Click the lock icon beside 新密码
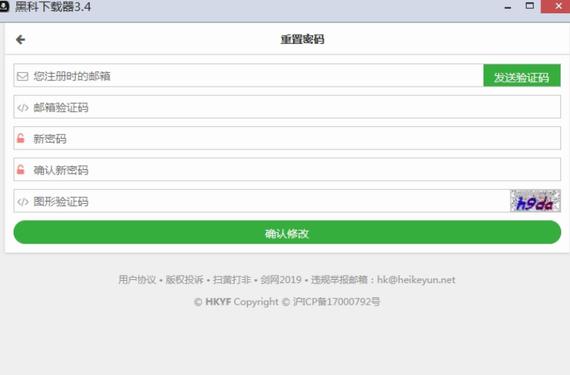Screen dimensions: 570x375 pos(21,138)
